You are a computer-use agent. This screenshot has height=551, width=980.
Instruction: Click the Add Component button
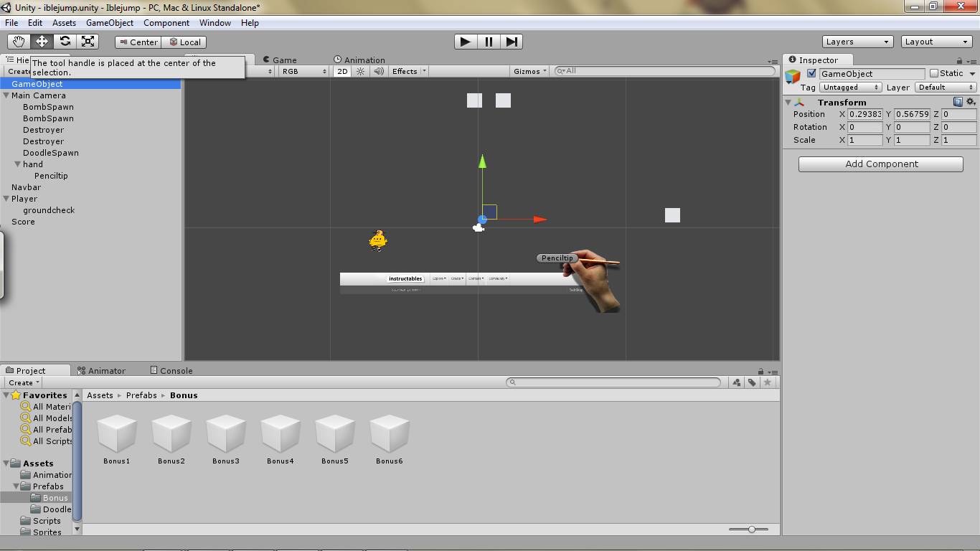[x=881, y=164]
